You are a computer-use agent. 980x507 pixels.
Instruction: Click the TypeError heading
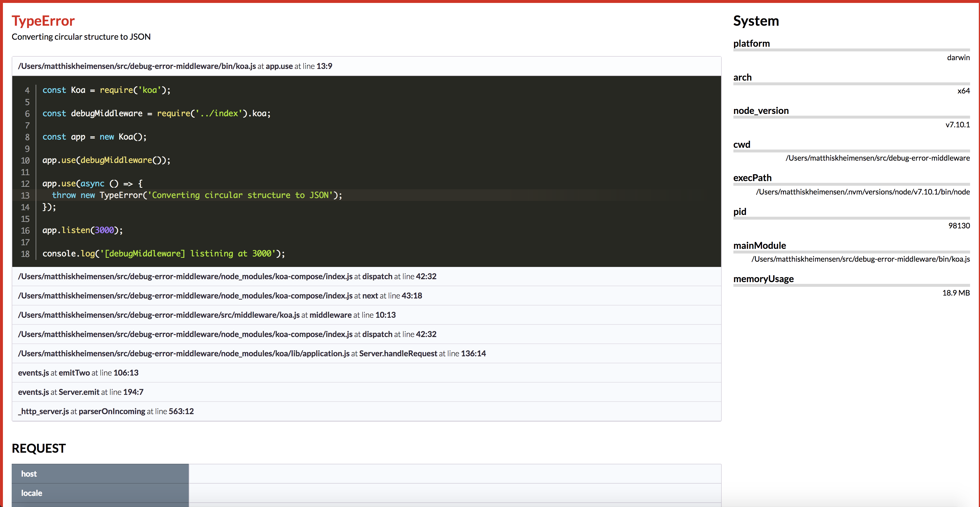(x=43, y=20)
